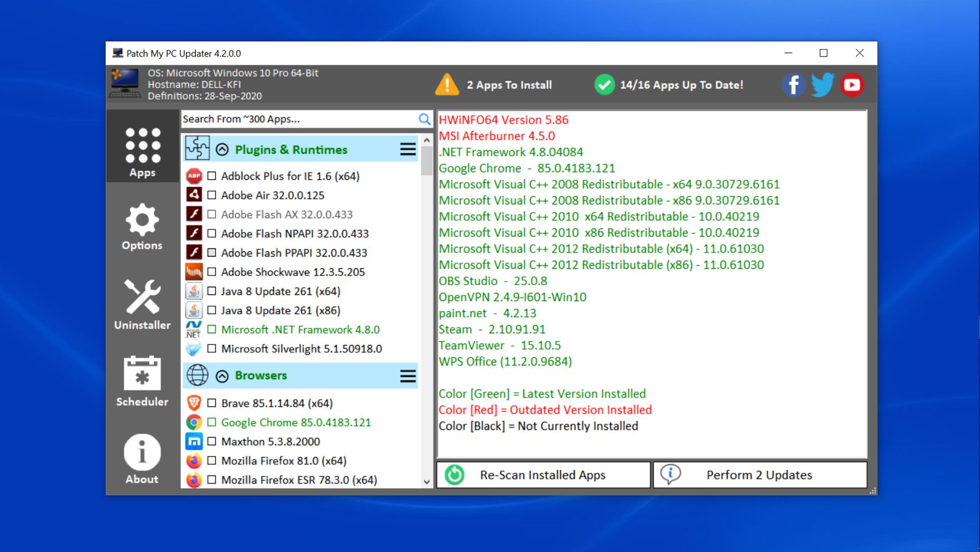This screenshot has width=980, height=552.
Task: Click the Adobe Shockwave icon
Action: click(194, 271)
